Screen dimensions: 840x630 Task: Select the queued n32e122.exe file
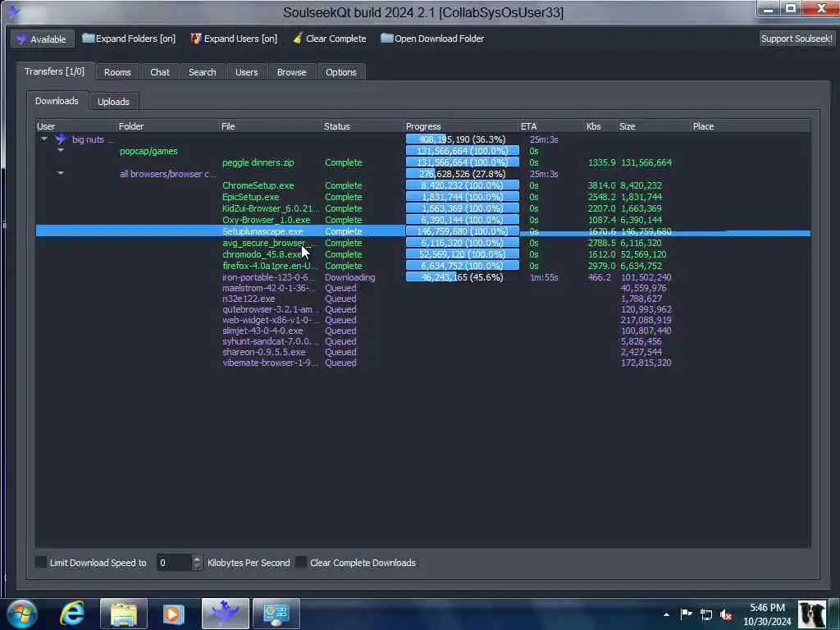pos(422,299)
